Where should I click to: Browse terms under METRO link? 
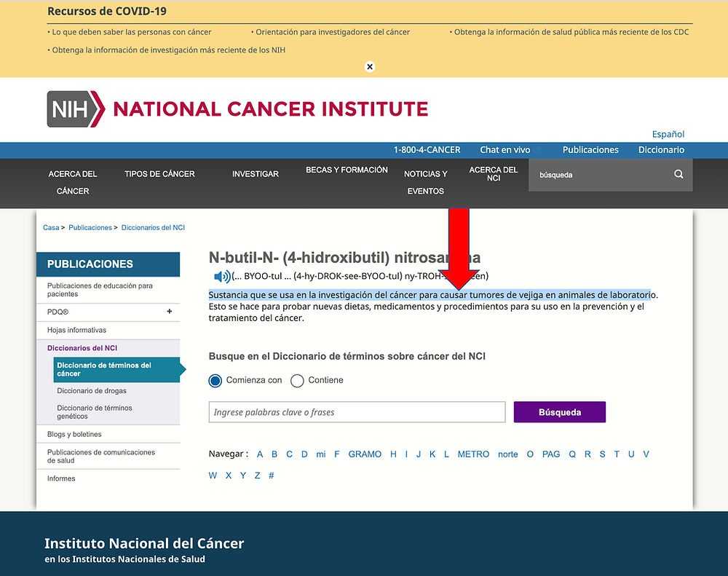473,454
